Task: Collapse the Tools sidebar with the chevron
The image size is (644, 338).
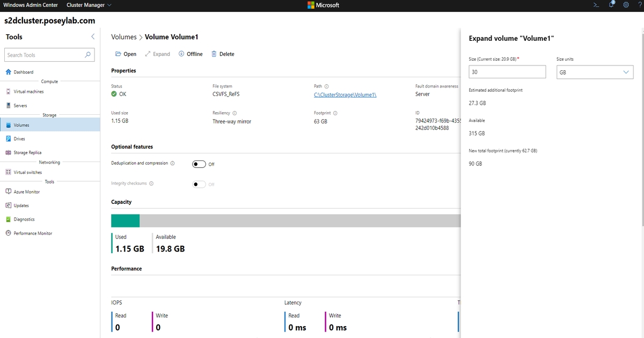Action: tap(92, 36)
